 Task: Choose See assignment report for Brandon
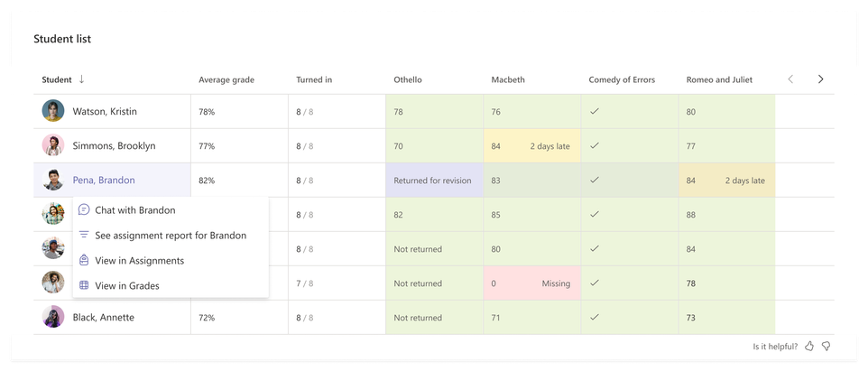(x=171, y=236)
